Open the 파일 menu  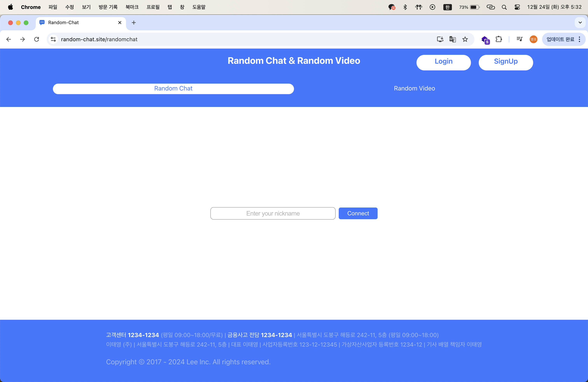click(53, 7)
